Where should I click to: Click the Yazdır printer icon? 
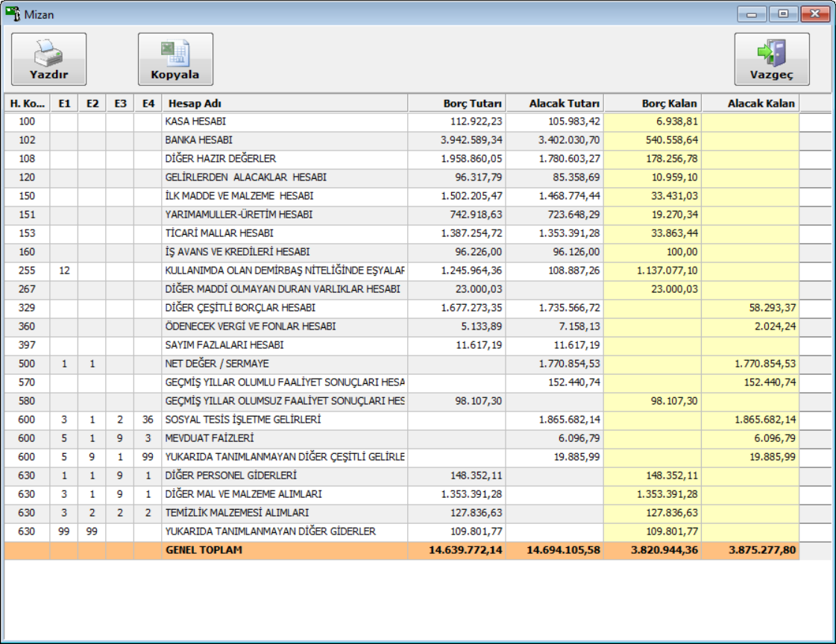coord(48,52)
